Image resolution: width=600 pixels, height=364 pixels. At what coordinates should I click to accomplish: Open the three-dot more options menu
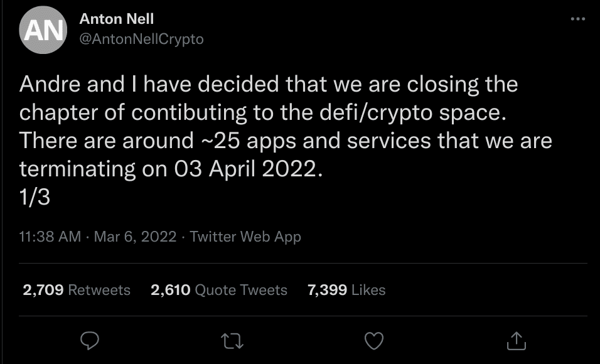click(x=577, y=19)
